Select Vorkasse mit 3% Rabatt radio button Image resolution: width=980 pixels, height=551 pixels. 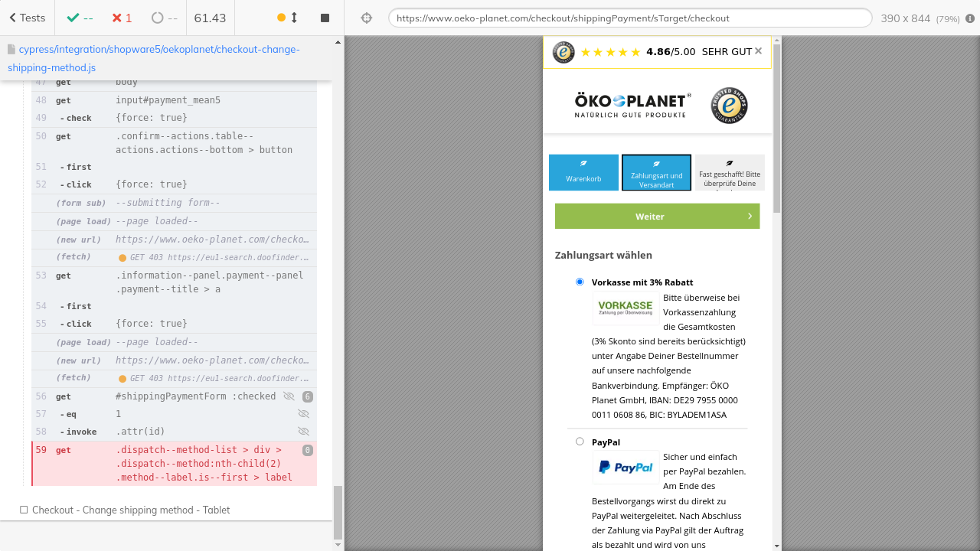coord(580,282)
